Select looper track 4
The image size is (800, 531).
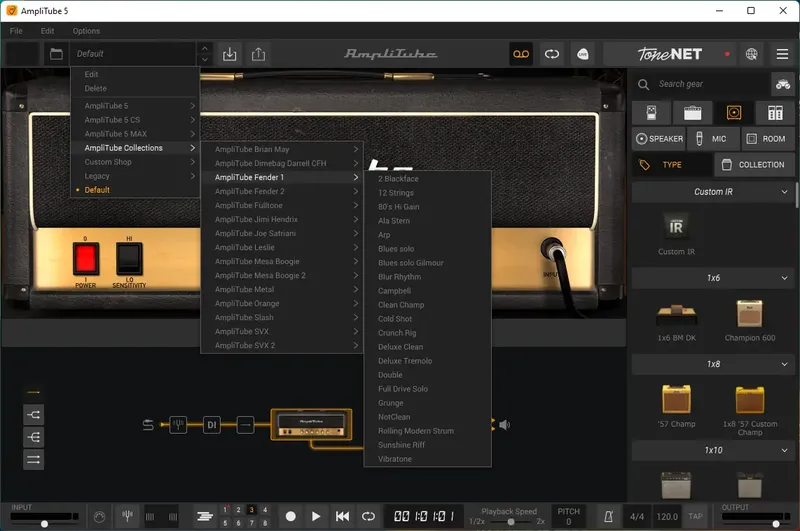click(265, 510)
